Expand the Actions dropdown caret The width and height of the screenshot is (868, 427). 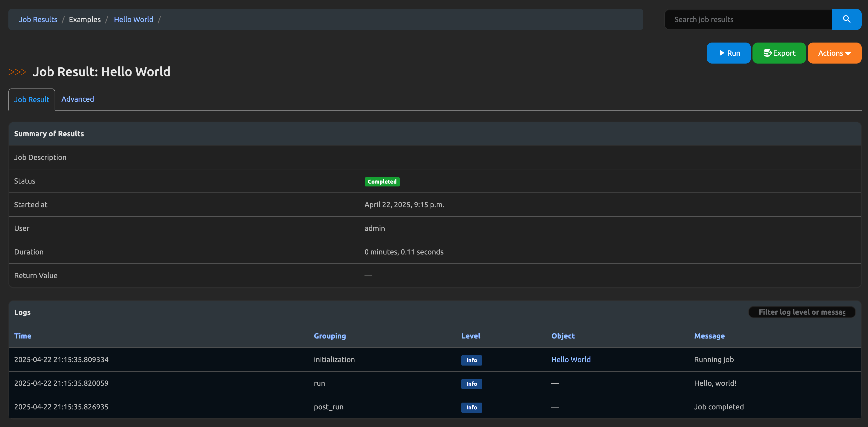pyautogui.click(x=848, y=54)
